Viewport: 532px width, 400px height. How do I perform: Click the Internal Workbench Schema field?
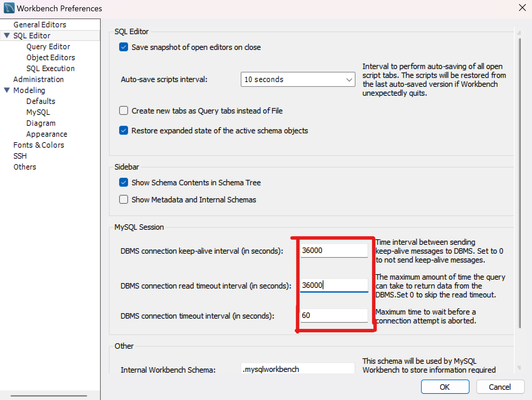coord(298,369)
